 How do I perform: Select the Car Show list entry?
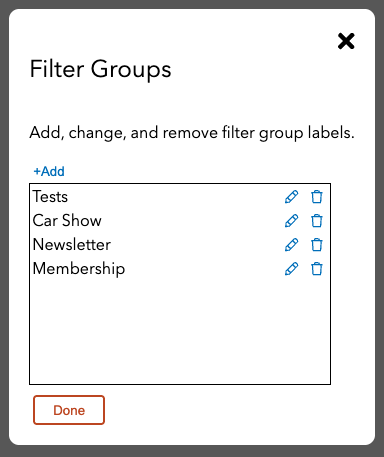(x=67, y=221)
